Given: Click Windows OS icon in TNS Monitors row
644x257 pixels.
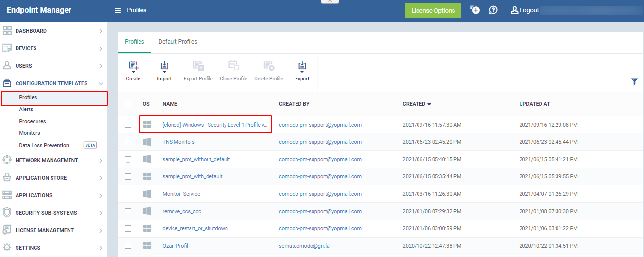Looking at the screenshot, I should [147, 142].
